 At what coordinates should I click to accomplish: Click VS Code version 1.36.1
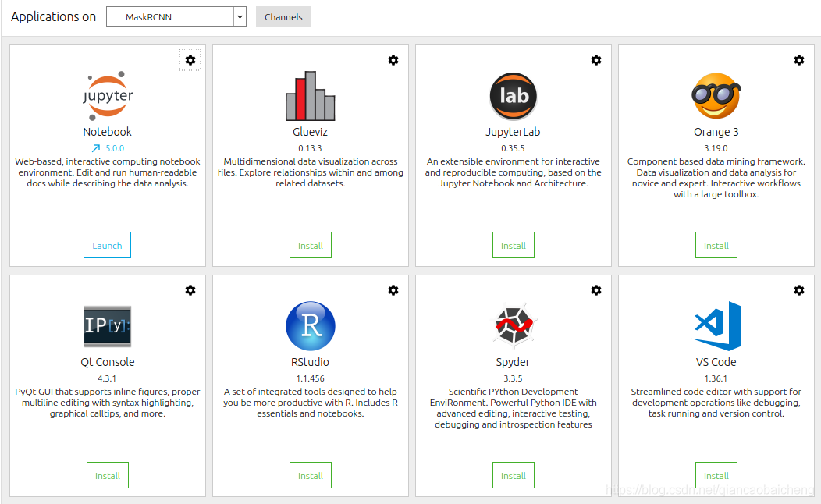point(716,378)
